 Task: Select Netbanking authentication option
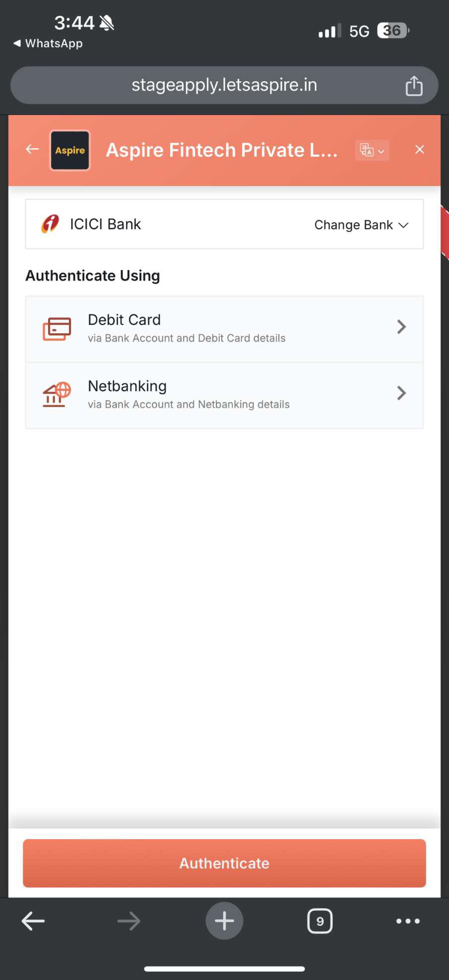pyautogui.click(x=224, y=395)
